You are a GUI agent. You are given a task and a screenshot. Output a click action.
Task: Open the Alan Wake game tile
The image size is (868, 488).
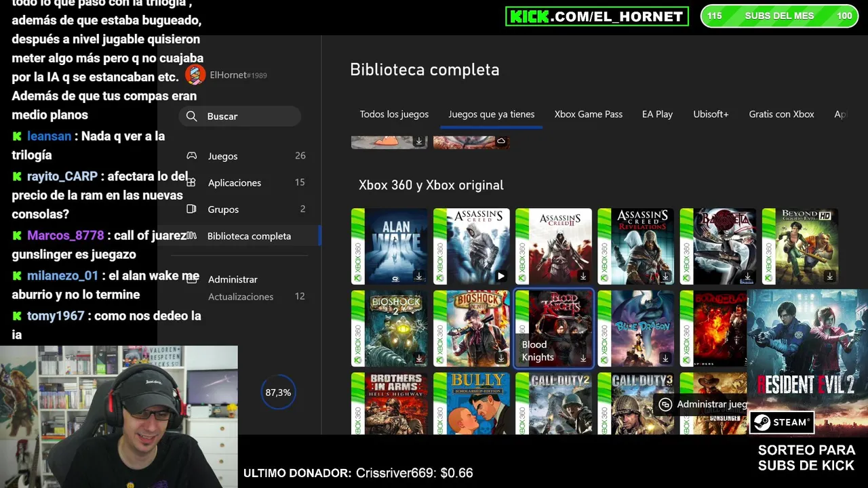(389, 246)
